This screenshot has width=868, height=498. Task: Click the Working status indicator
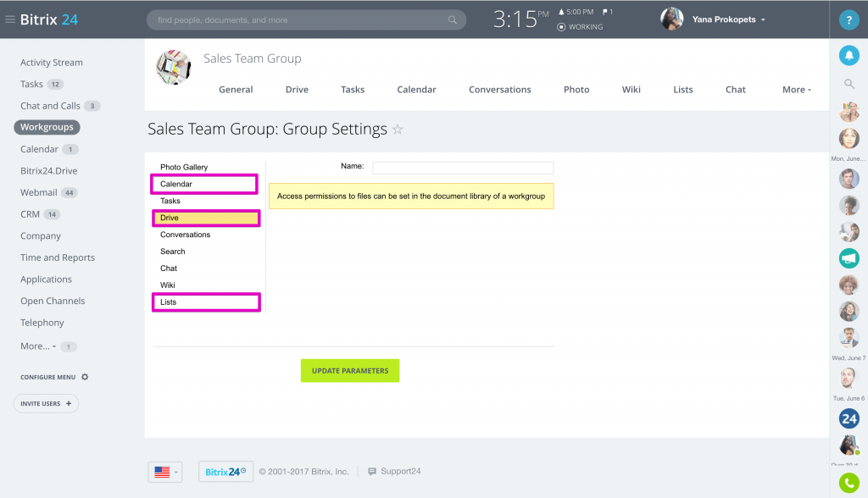(x=580, y=26)
